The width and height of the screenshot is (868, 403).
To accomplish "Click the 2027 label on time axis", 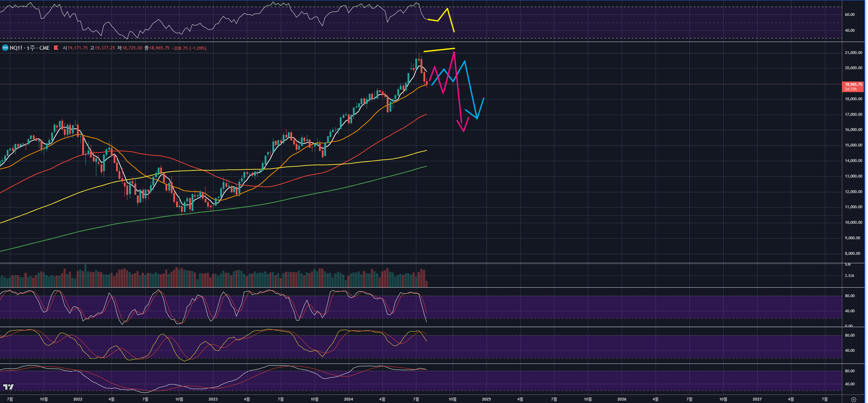I will (x=757, y=399).
